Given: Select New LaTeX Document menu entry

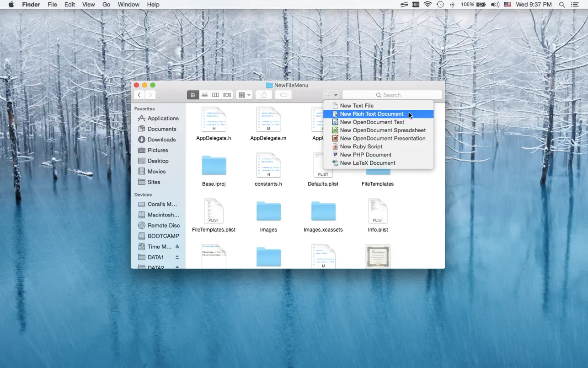Looking at the screenshot, I should tap(367, 163).
